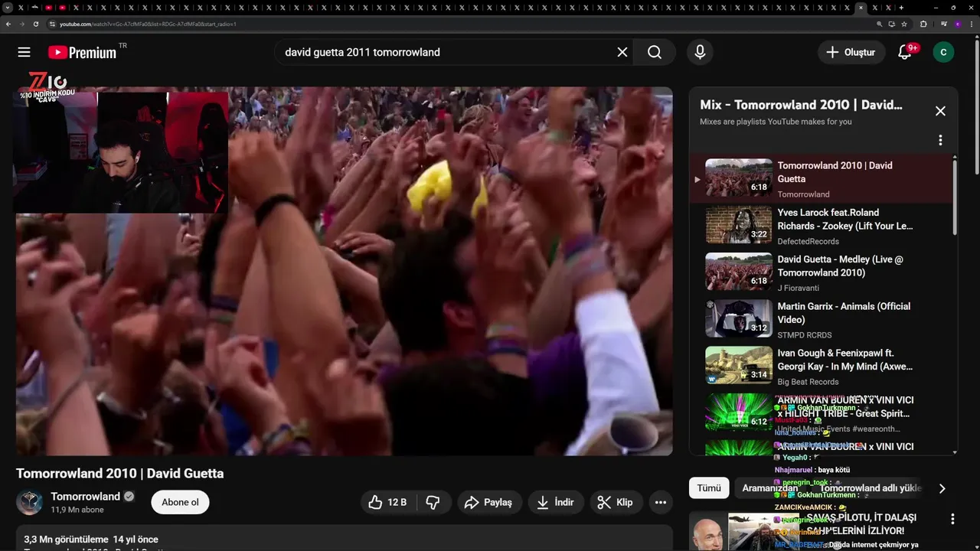Click the Tomorrowland verified badge
The width and height of the screenshot is (980, 551).
coord(129,496)
